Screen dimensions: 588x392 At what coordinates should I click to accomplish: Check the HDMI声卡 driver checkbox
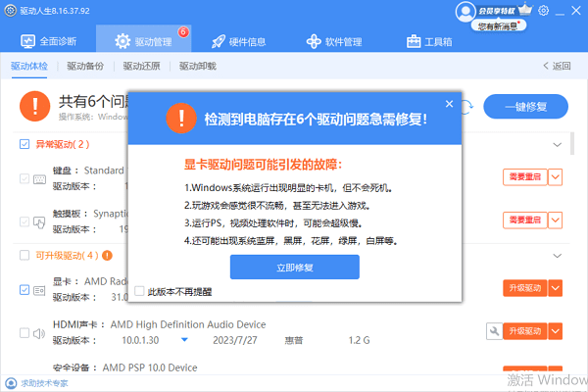[x=24, y=333]
